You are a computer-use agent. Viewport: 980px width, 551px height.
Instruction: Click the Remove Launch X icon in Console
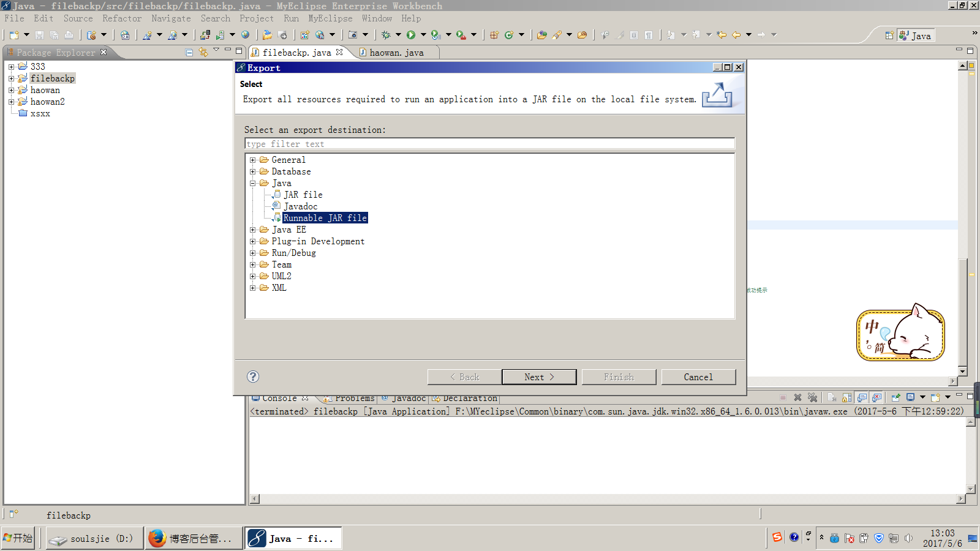[x=797, y=397]
